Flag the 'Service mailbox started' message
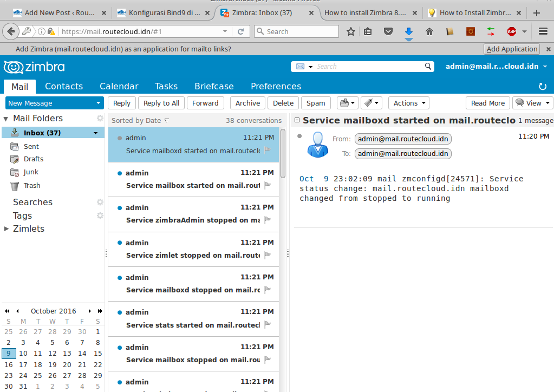Screen dimensions: 554x392 pyautogui.click(x=268, y=185)
